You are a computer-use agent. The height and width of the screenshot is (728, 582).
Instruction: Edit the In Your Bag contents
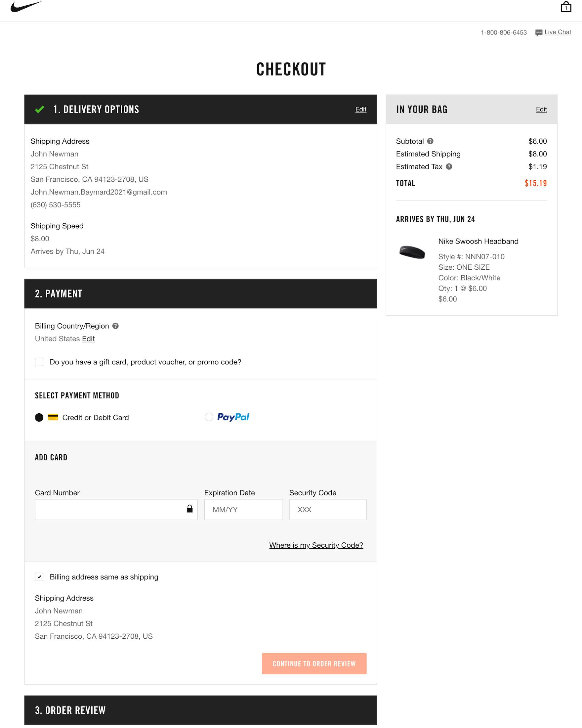pos(541,110)
